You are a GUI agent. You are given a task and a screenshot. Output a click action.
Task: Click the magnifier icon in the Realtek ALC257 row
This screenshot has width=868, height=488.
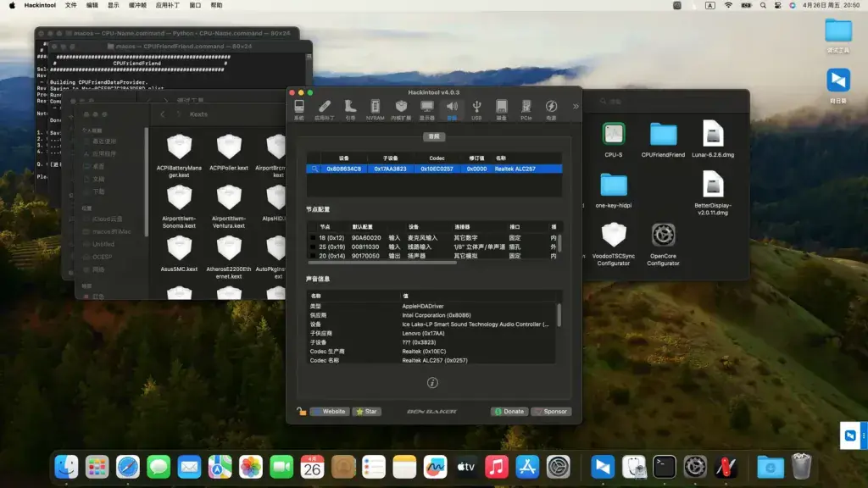coord(314,169)
